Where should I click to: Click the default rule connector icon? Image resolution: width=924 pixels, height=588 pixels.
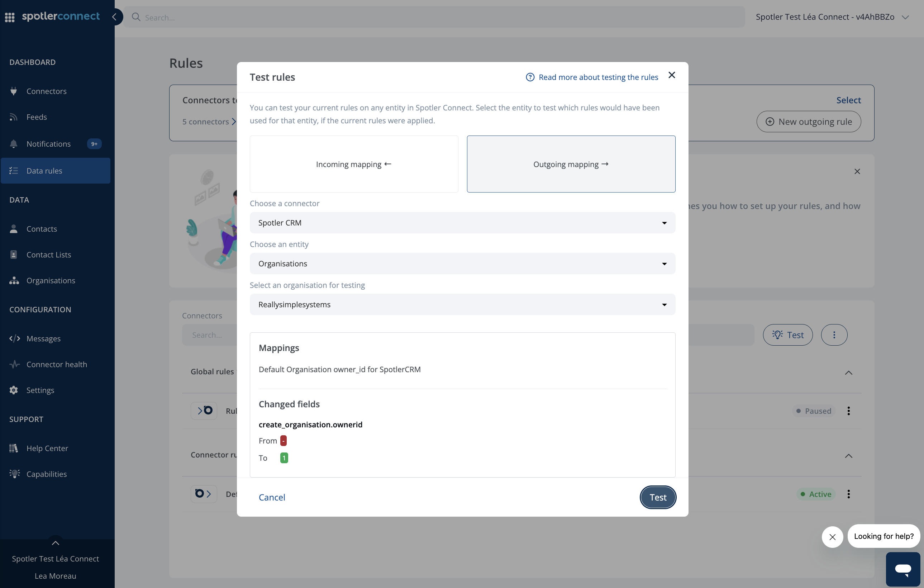[x=204, y=494]
